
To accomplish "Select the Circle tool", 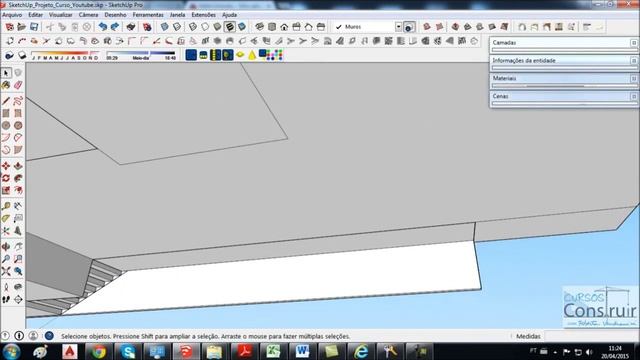I will (x=6, y=125).
